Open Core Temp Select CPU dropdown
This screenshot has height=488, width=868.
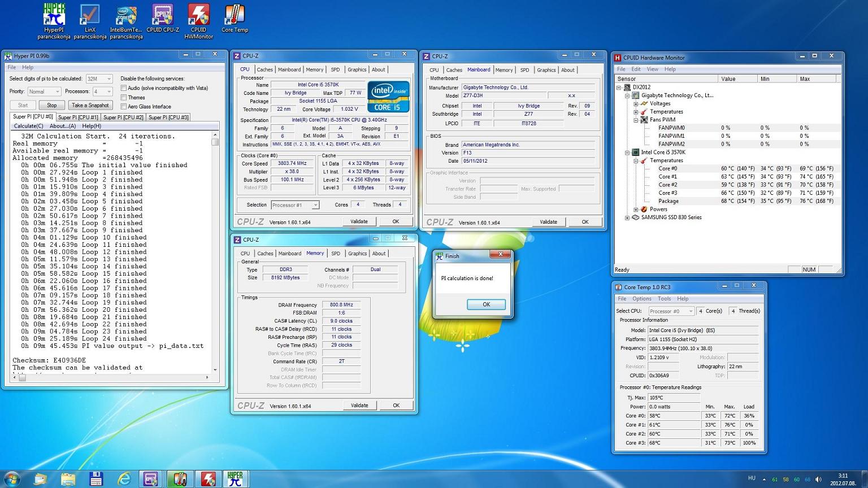pos(671,311)
